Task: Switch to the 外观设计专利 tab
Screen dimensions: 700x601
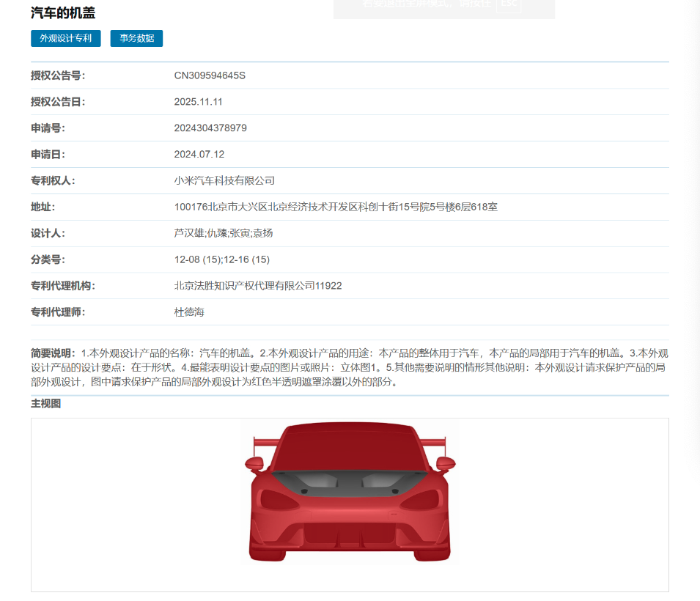Action: (65, 38)
